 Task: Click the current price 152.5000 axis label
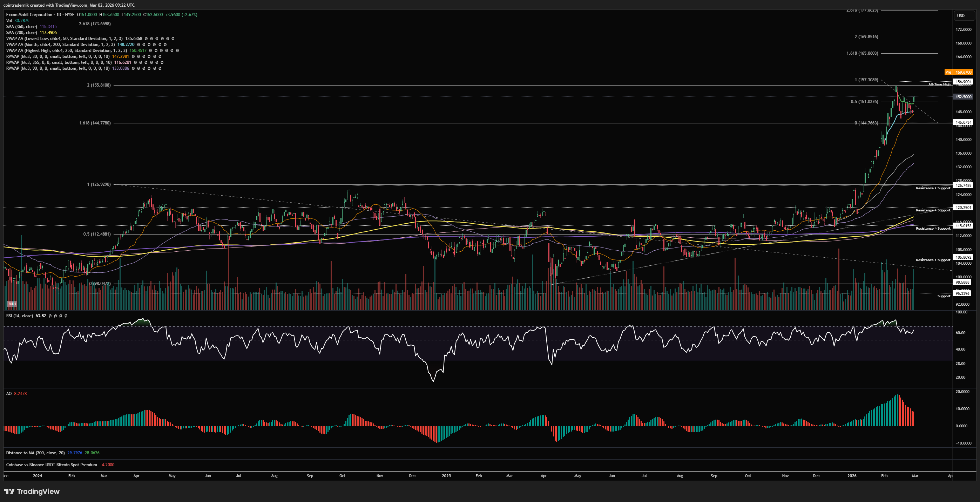pos(963,97)
